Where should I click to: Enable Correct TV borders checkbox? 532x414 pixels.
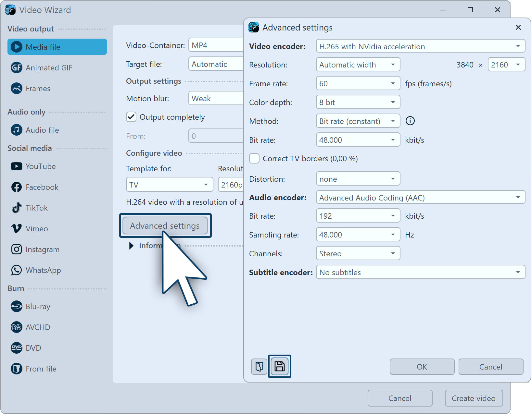coord(254,159)
